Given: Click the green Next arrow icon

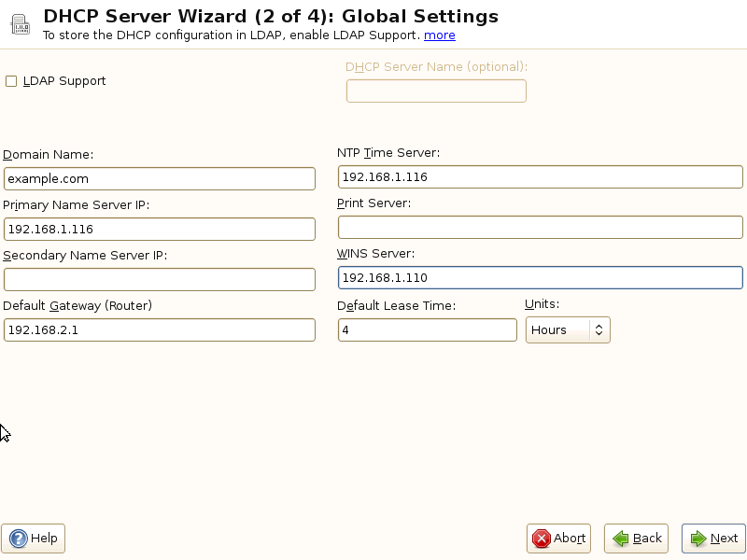Looking at the screenshot, I should point(697,539).
